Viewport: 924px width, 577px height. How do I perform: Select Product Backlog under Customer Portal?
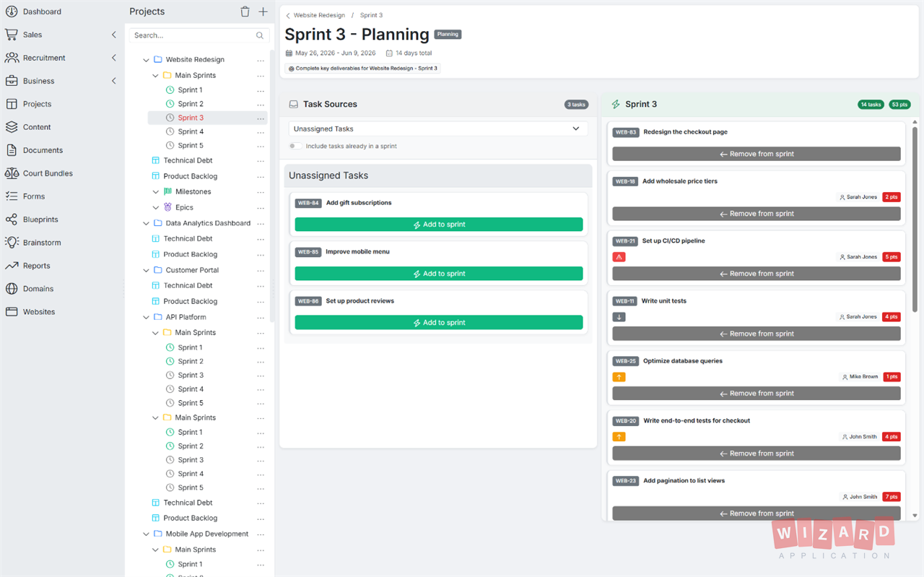coord(190,301)
